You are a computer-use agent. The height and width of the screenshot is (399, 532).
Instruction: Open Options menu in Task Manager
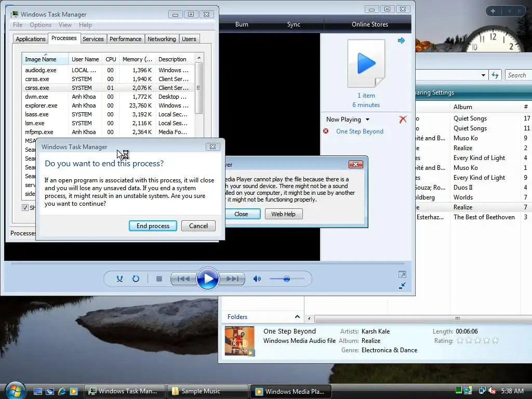(41, 25)
